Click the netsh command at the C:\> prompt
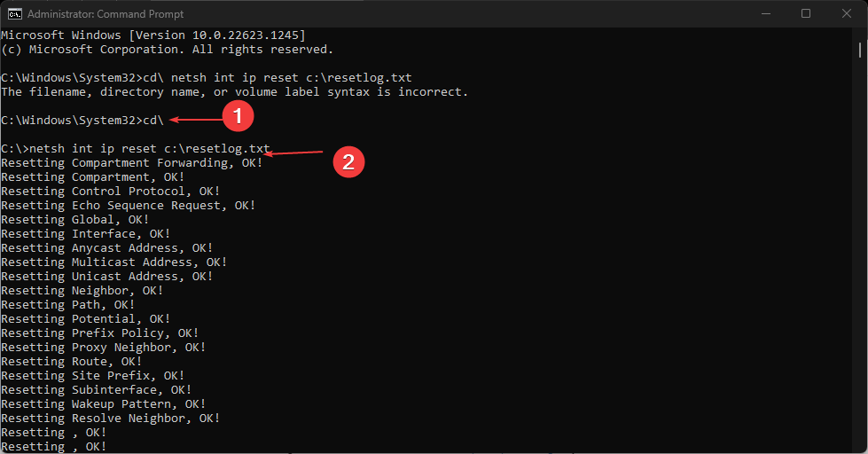 pos(149,148)
